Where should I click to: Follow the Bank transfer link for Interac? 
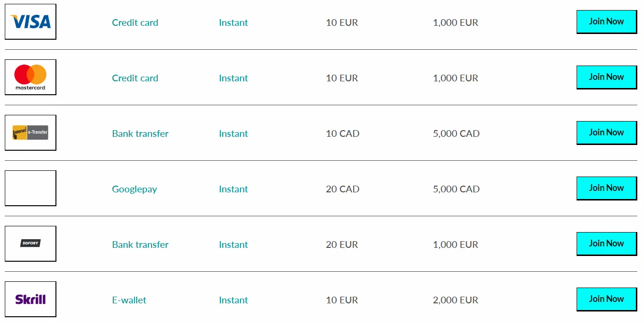[x=140, y=133]
